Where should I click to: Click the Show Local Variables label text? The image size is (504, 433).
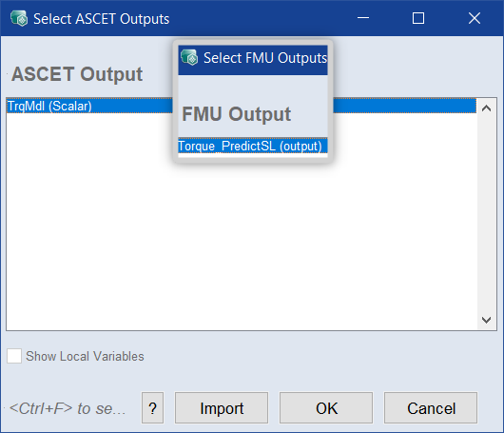tap(85, 357)
